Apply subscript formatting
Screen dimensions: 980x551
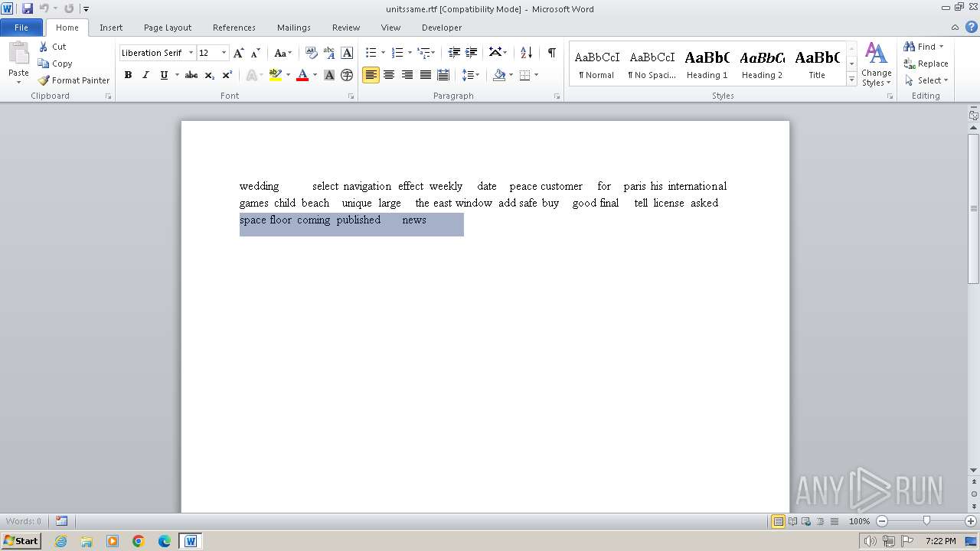[x=210, y=75]
